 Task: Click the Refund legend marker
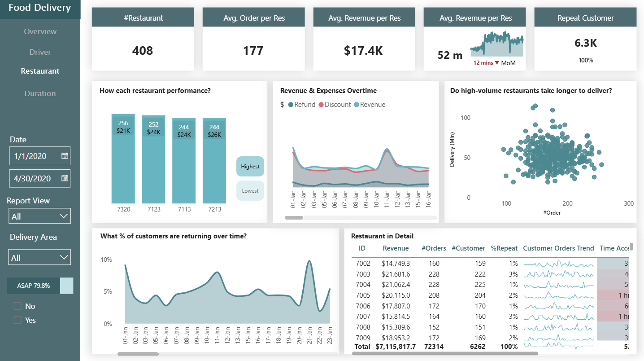click(x=291, y=105)
